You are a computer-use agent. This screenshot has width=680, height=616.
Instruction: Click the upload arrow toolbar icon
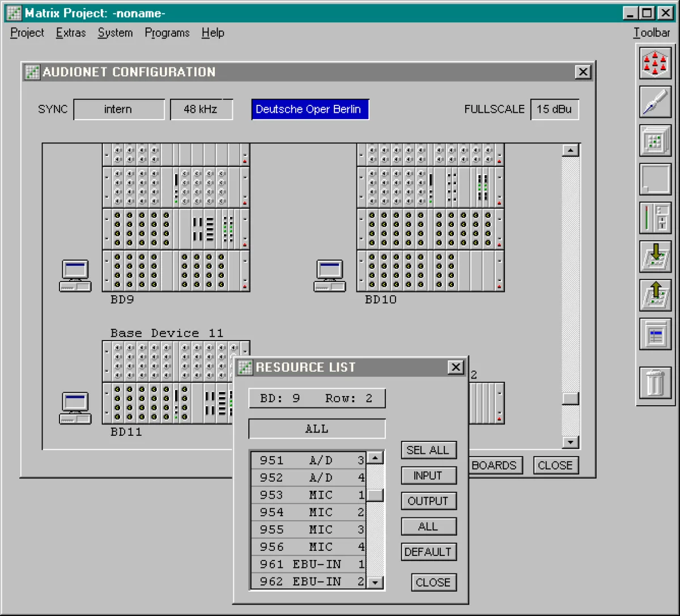coord(655,295)
